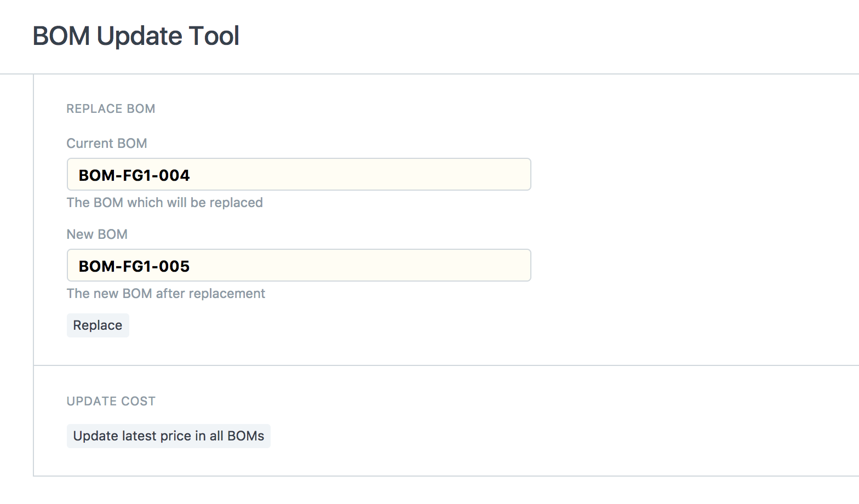Image resolution: width=859 pixels, height=504 pixels.
Task: Click the Current BOM input field
Action: (299, 174)
